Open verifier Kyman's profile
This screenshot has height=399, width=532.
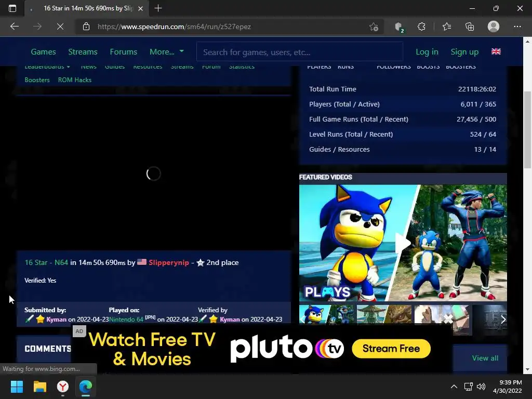(x=230, y=320)
